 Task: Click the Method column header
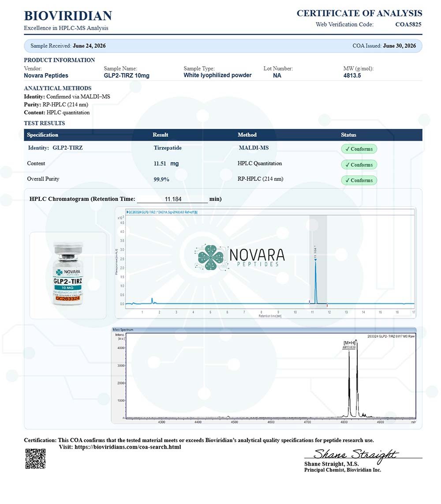[247, 135]
